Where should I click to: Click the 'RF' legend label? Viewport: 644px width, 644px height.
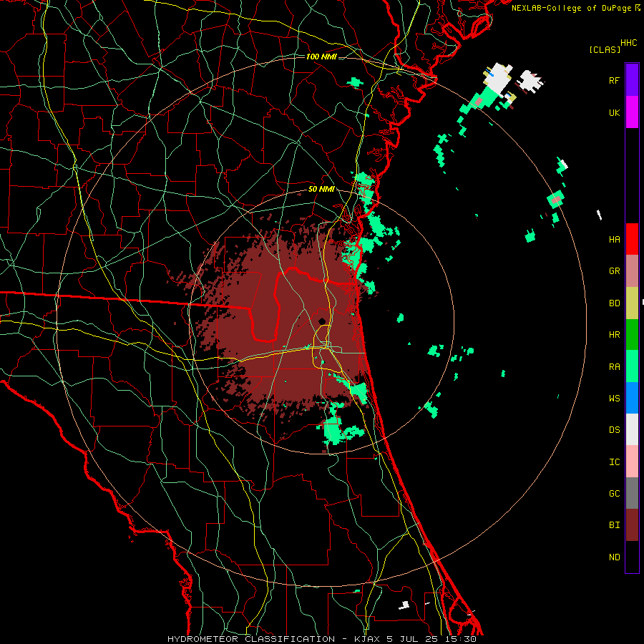pyautogui.click(x=615, y=81)
